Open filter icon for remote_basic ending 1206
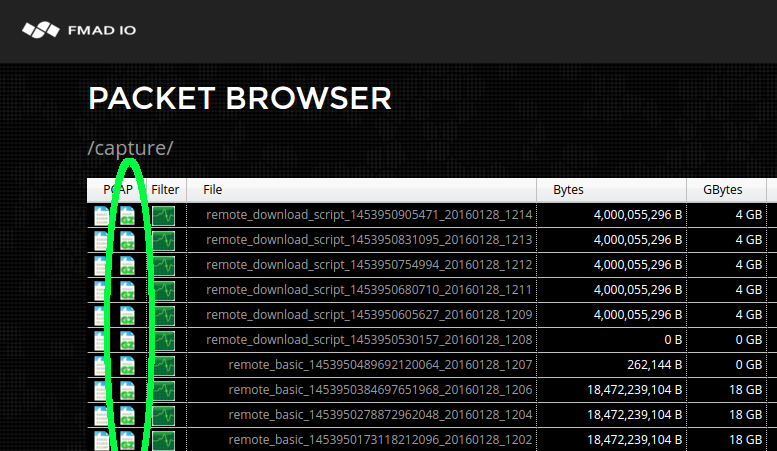Image resolution: width=777 pixels, height=451 pixels. [163, 390]
